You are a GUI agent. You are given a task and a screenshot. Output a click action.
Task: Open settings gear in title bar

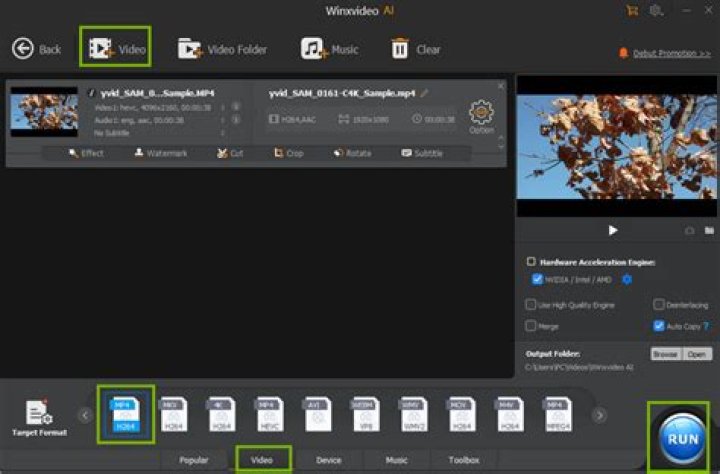click(x=656, y=11)
